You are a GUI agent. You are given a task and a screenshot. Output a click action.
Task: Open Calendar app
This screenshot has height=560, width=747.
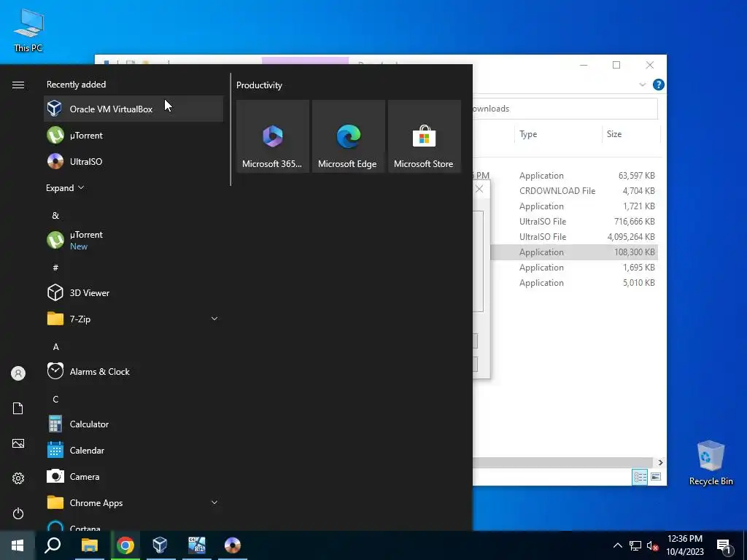[133, 450]
